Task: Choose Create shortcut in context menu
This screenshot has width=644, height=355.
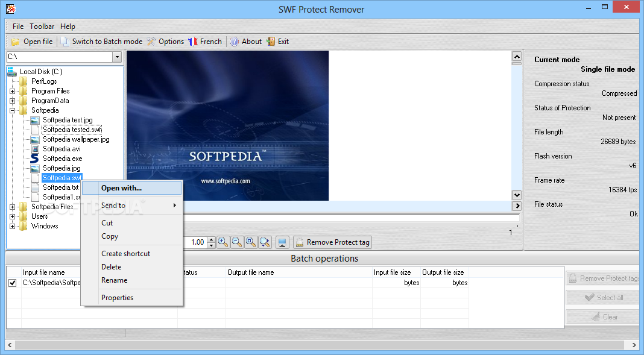Action: 131,254
